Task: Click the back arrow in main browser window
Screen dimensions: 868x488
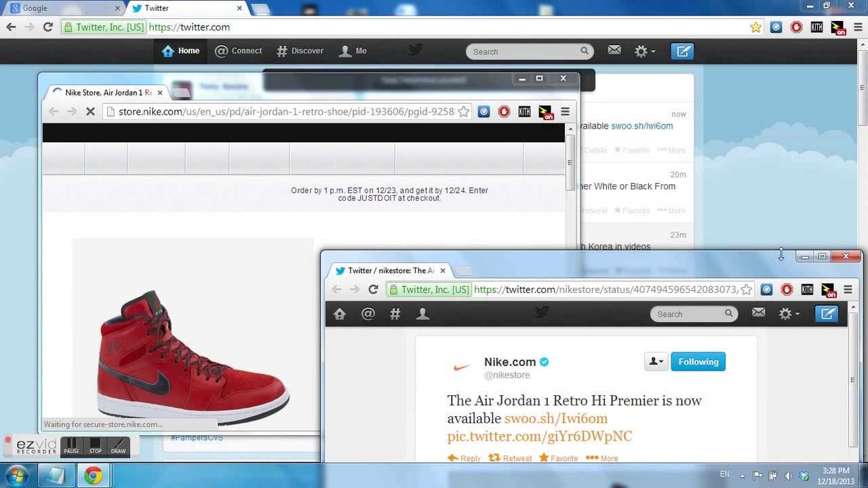Action: [x=11, y=27]
